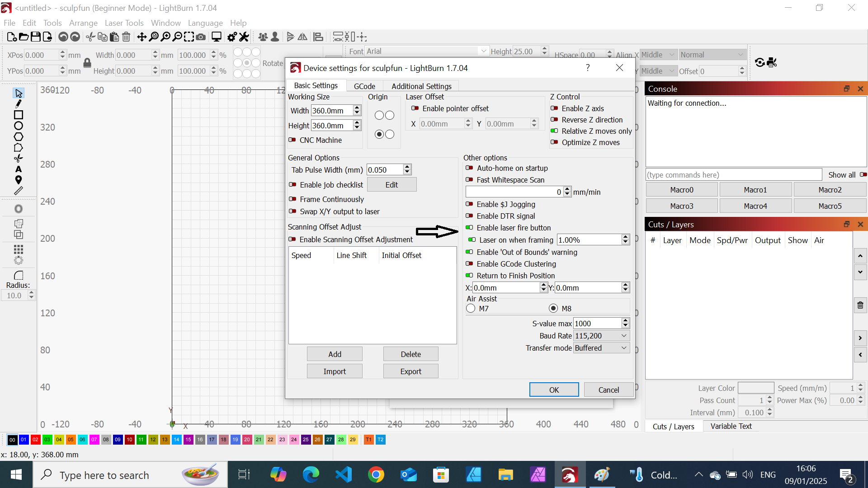Screen dimensions: 868x488
Task: Select the Rectangle tool in left toolbar
Action: point(19,115)
